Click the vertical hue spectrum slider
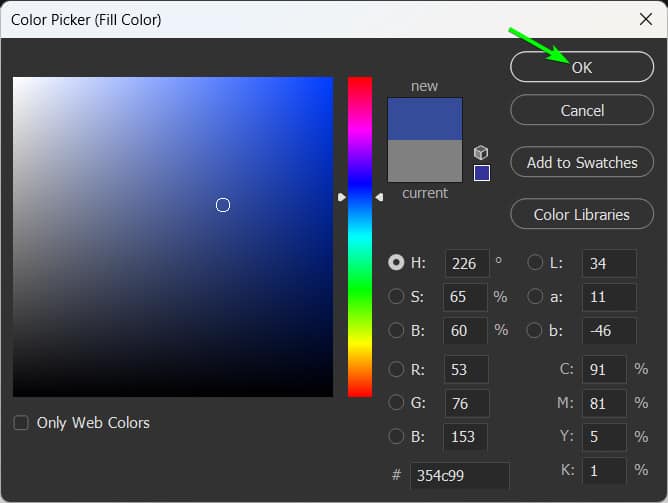This screenshot has height=503, width=668. point(360,237)
